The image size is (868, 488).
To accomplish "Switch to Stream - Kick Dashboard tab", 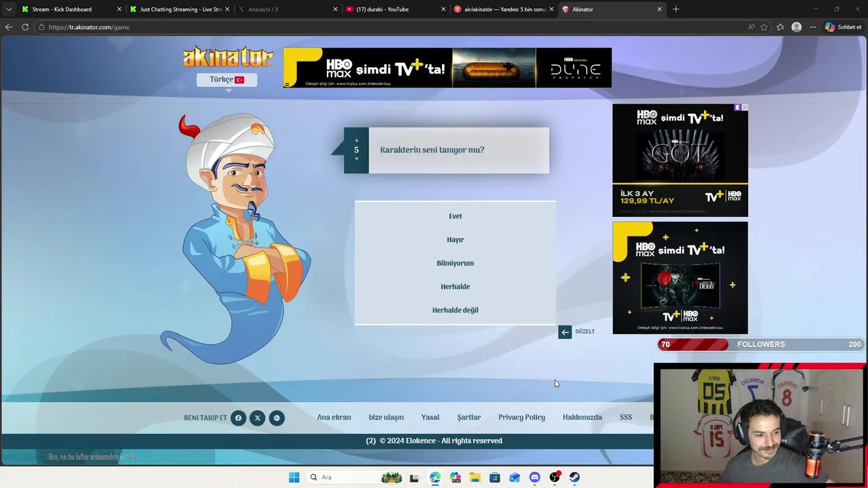I will [x=71, y=9].
